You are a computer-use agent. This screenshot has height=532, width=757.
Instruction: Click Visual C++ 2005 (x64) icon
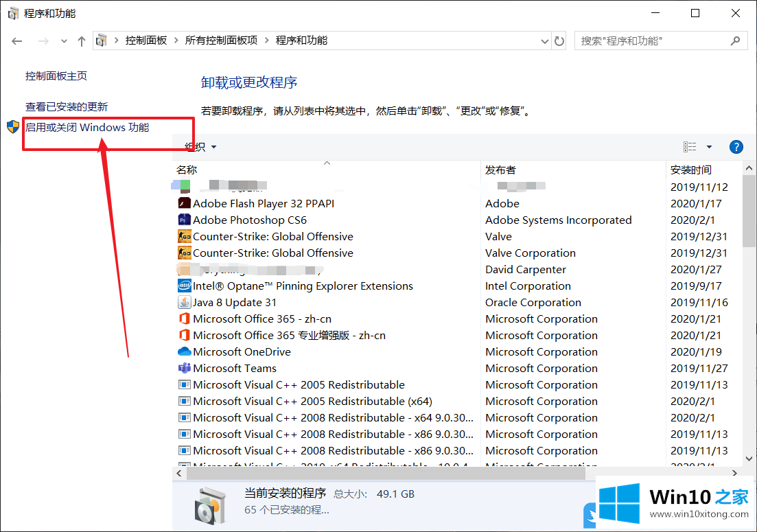[x=185, y=401]
